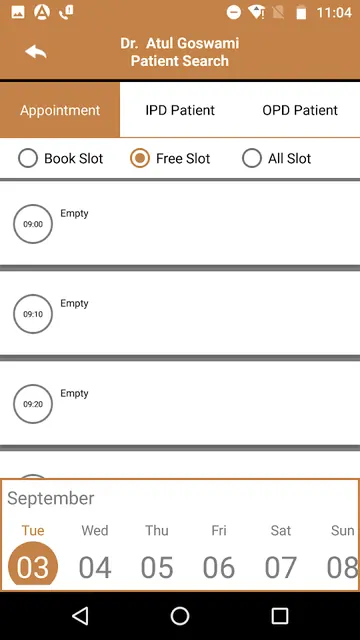Pick Sat 07 from the calendar strip
Screen dimensions: 360x640
[281, 555]
